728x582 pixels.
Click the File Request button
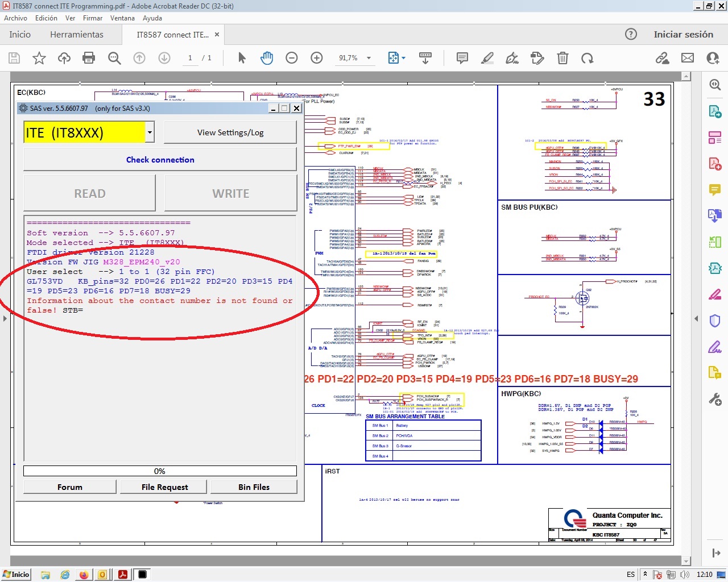[x=164, y=487]
